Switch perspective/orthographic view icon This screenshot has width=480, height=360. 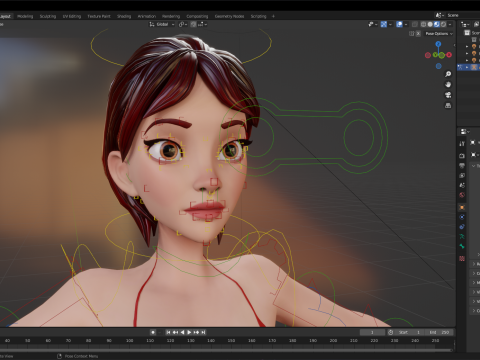click(x=448, y=106)
